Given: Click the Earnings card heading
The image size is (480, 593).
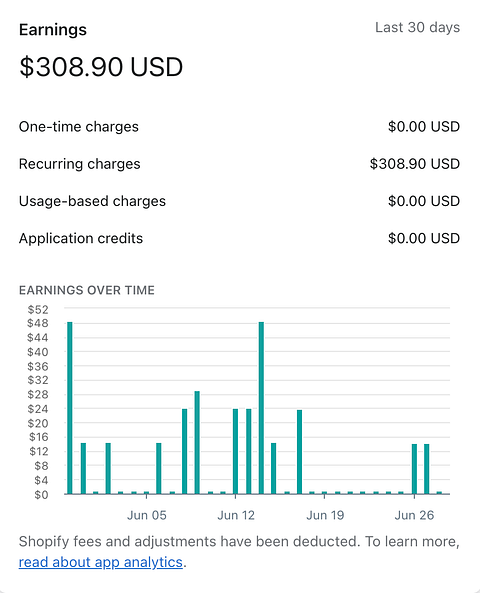Looking at the screenshot, I should click(x=53, y=29).
